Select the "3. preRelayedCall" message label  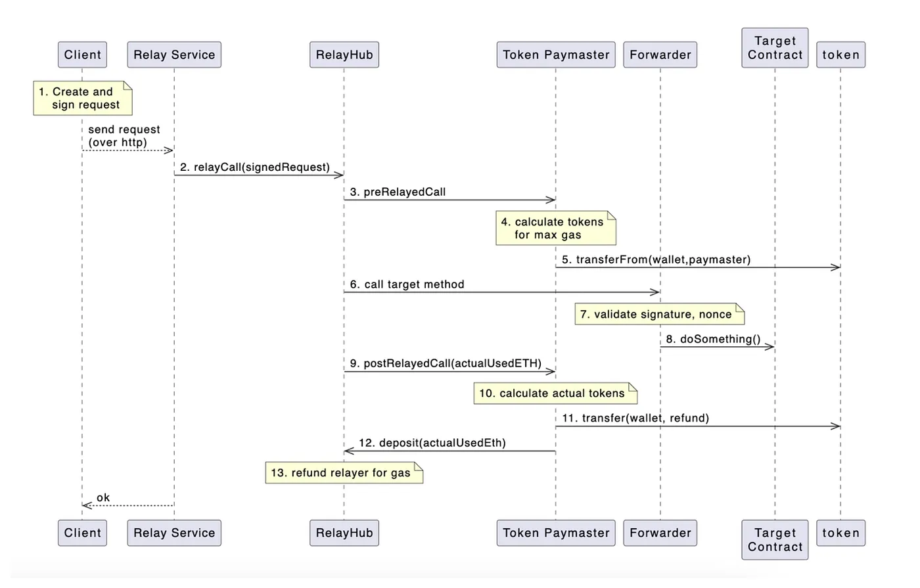click(x=398, y=192)
